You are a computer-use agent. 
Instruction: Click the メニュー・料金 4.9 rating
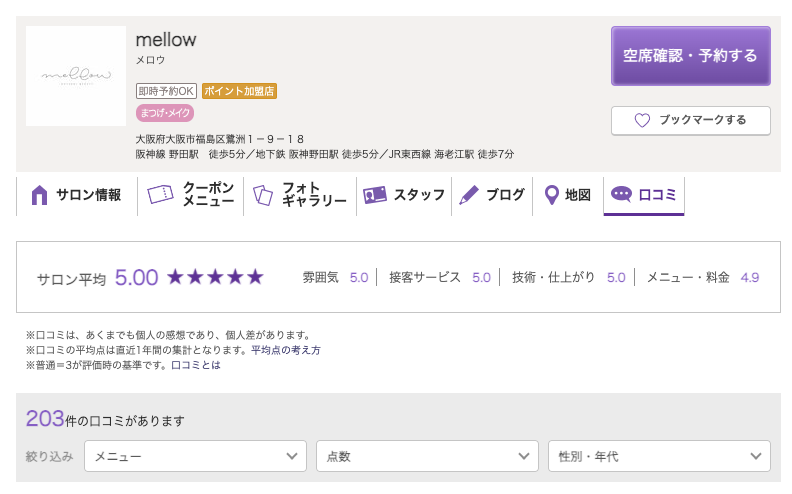pyautogui.click(x=703, y=277)
